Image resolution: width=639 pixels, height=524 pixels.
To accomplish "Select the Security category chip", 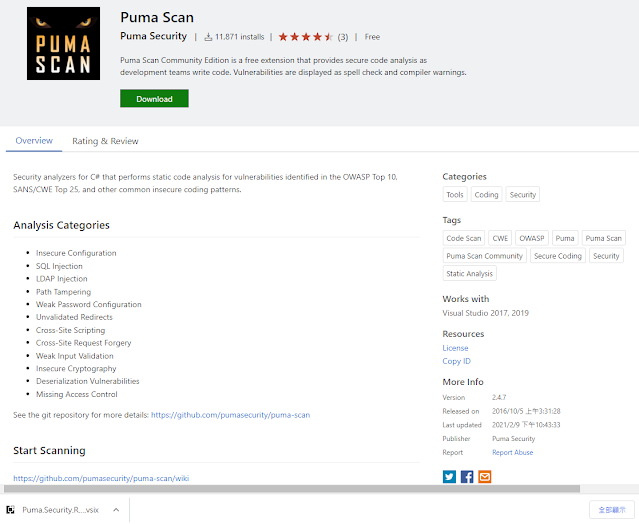I will [x=522, y=195].
